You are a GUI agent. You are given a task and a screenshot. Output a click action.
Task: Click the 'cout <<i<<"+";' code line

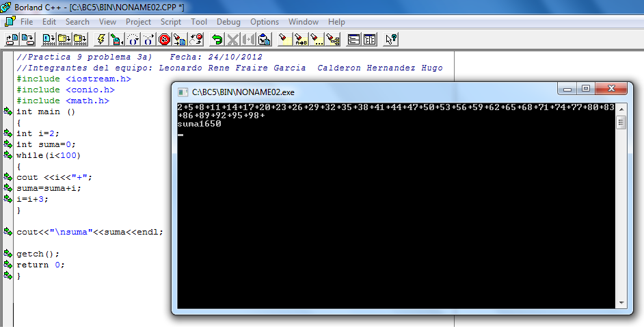point(54,177)
